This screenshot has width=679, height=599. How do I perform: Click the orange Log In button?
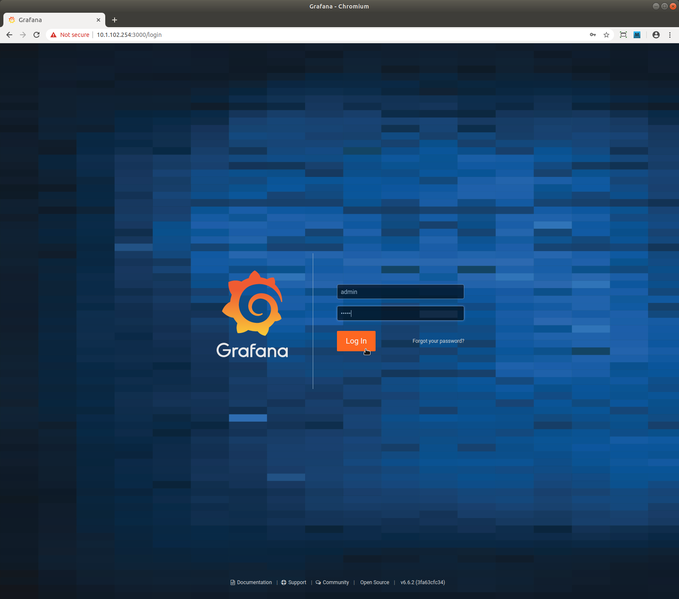[x=356, y=341]
